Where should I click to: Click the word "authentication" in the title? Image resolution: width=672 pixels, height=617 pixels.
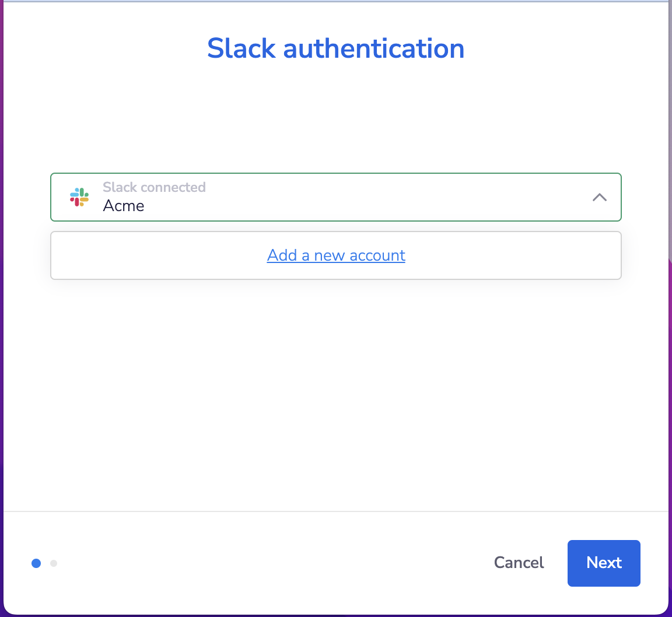(x=374, y=48)
